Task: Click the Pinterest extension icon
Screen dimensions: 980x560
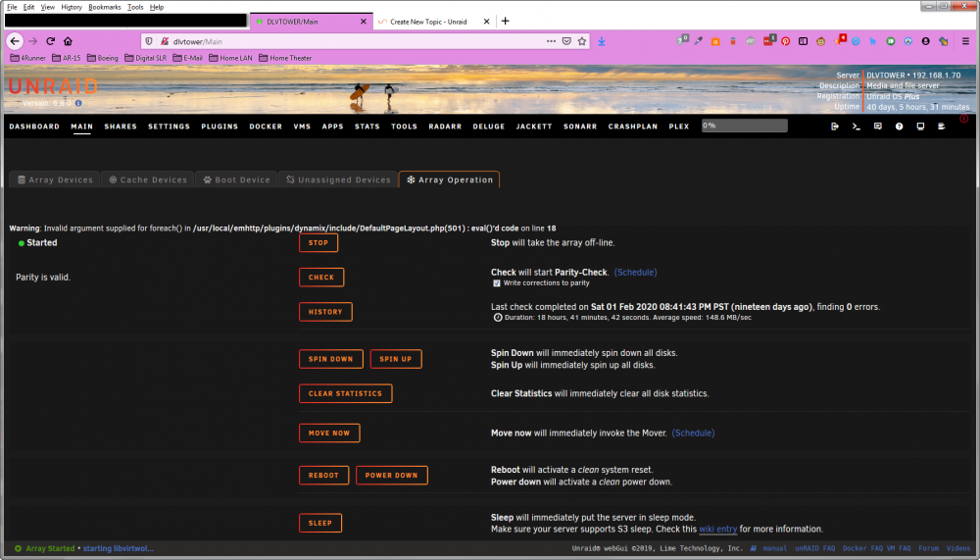Action: tap(786, 41)
